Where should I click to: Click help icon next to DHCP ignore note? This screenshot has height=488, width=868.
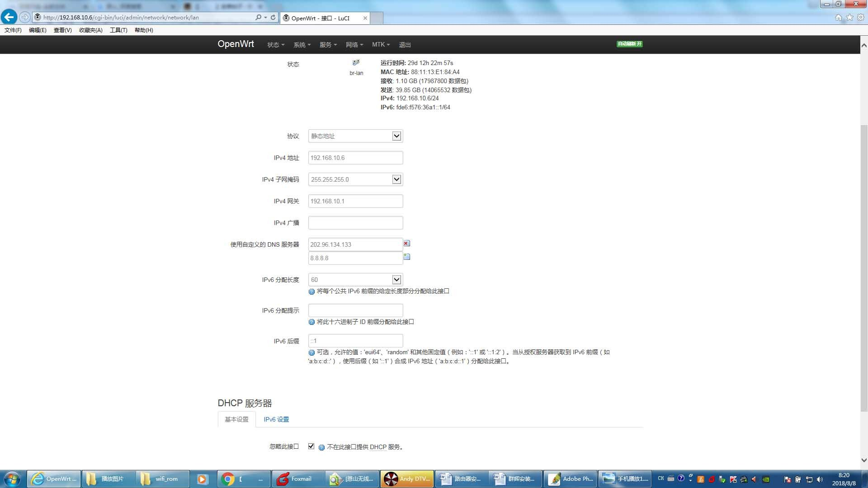[x=321, y=447]
